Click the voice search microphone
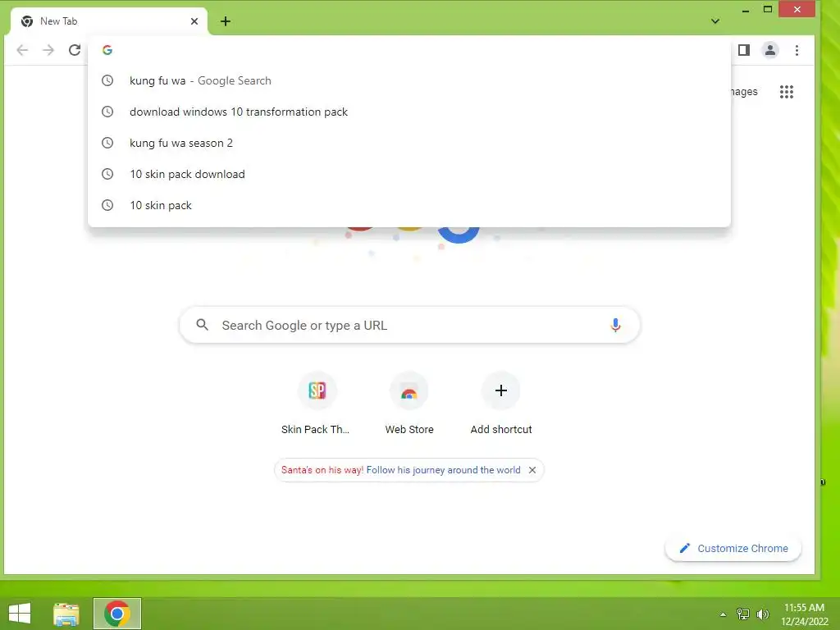 coord(615,325)
